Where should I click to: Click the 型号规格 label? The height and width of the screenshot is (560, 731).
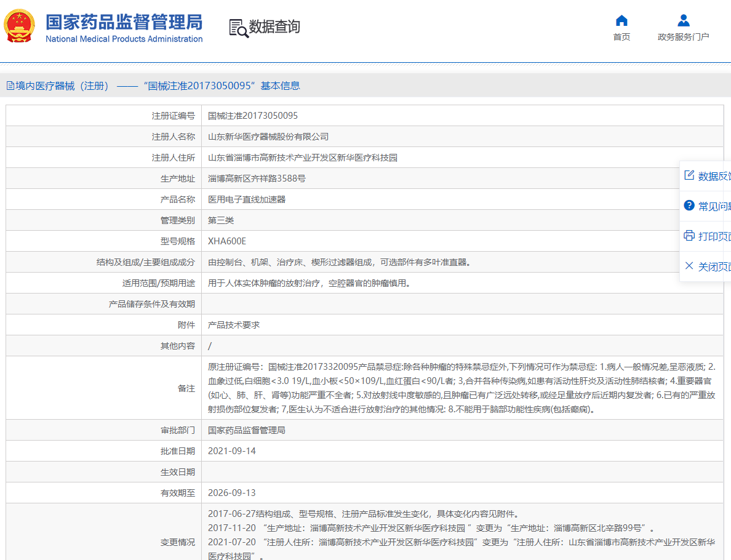click(178, 241)
